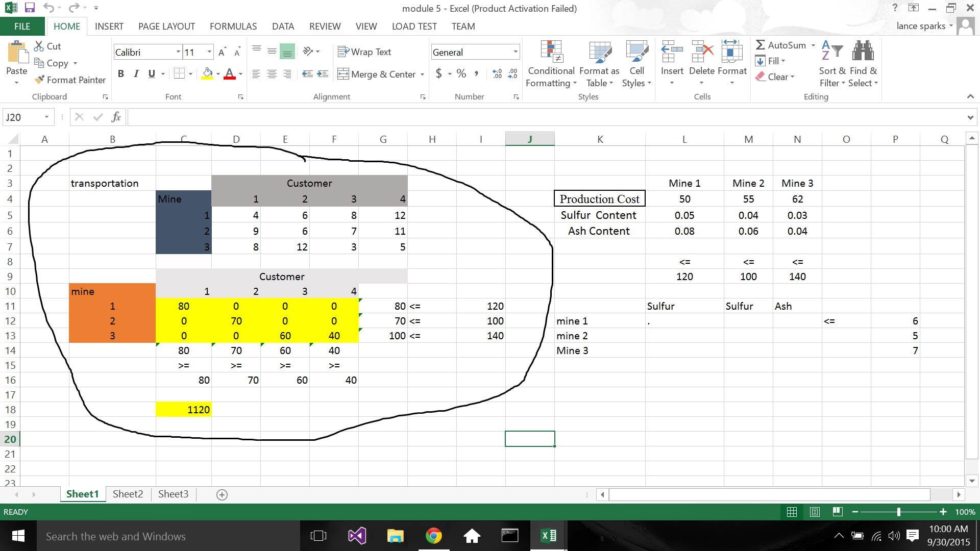
Task: Click the Insert Function fx icon
Action: (116, 117)
